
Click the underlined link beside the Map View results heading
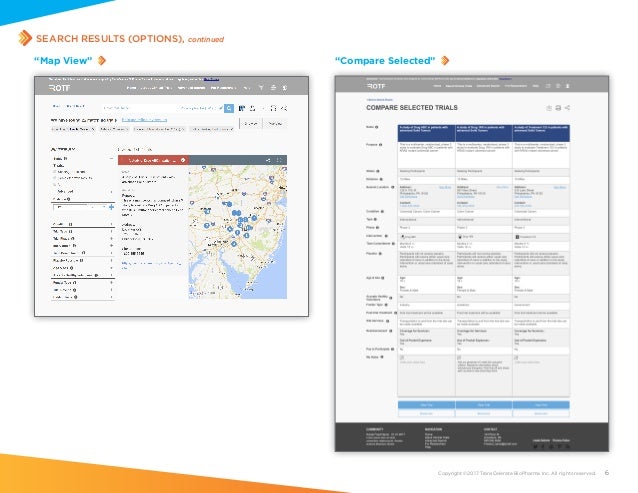point(144,120)
